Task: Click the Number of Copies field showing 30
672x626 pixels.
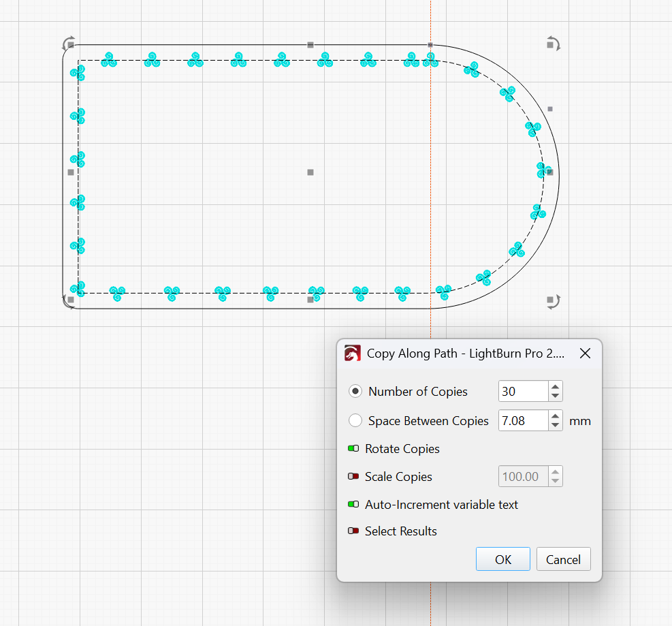Action: click(522, 392)
